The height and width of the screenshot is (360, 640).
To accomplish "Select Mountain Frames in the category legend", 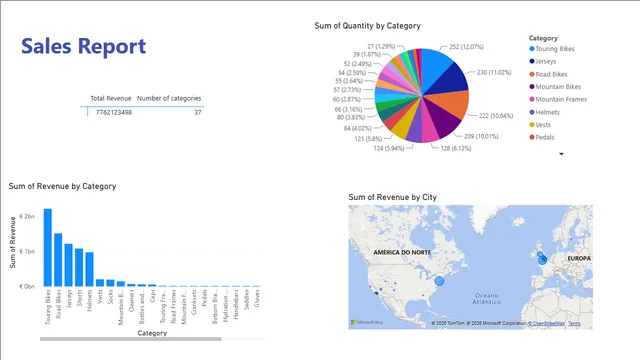I will click(x=558, y=99).
